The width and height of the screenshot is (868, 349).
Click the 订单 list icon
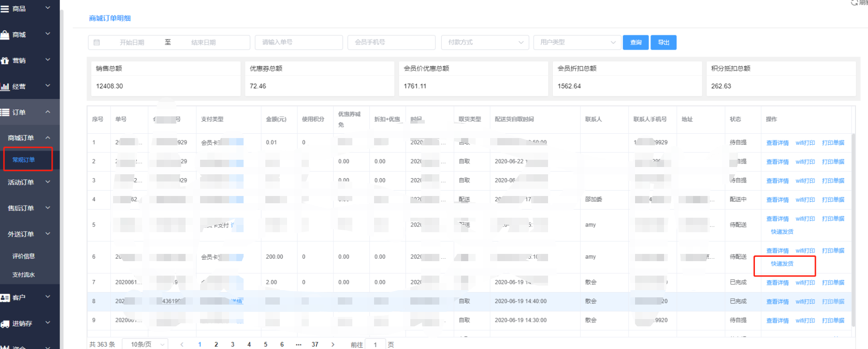point(5,112)
